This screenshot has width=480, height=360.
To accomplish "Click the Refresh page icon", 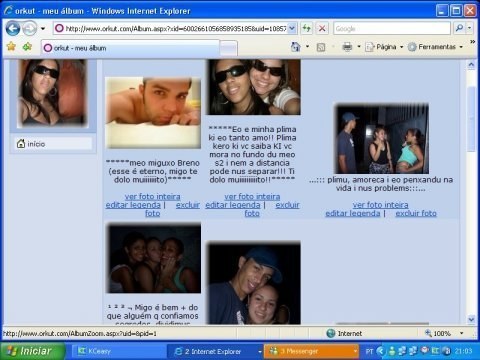I will click(306, 28).
